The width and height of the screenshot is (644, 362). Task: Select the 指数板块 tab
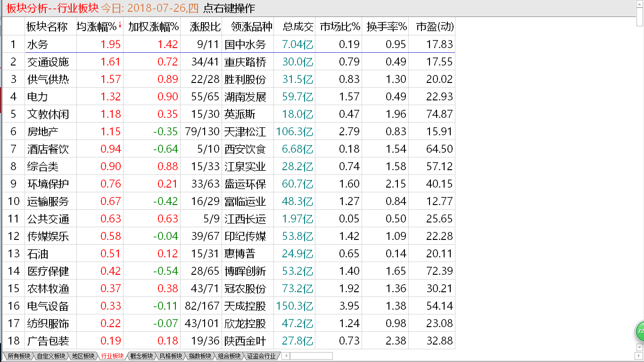click(x=200, y=356)
